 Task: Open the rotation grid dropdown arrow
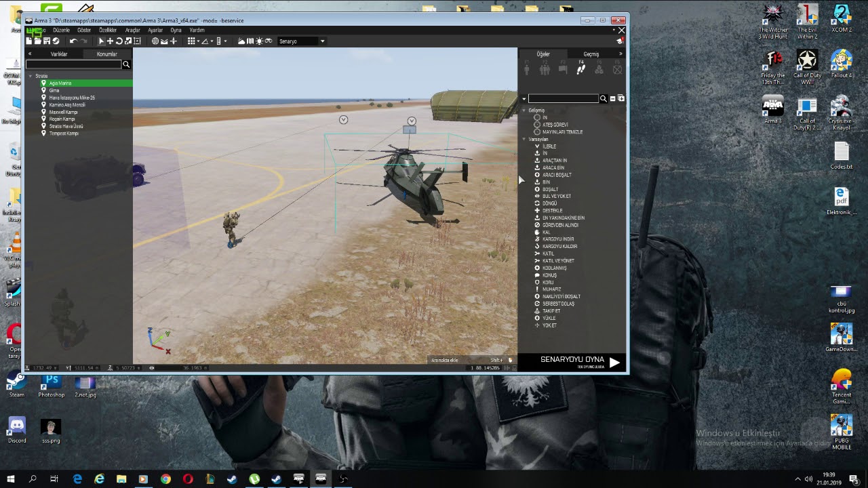click(212, 41)
